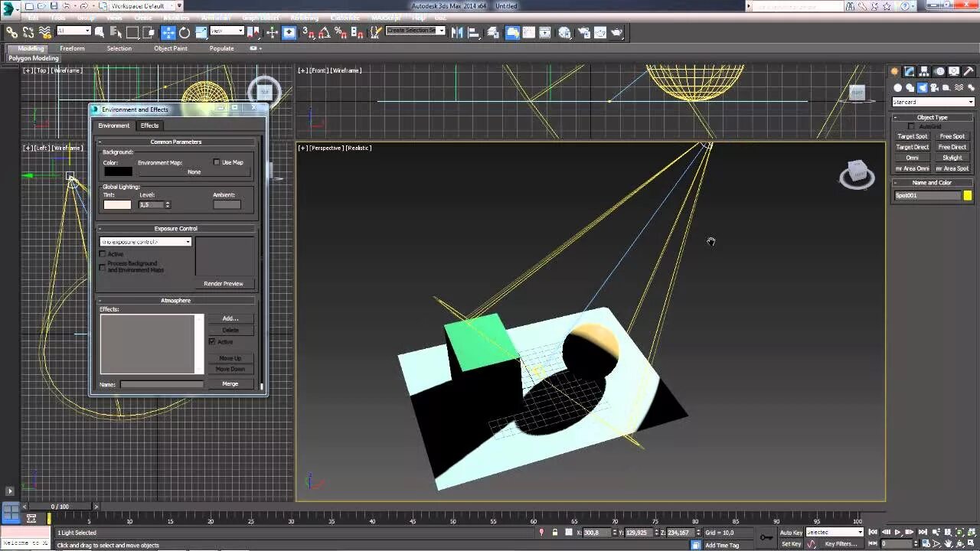This screenshot has height=551, width=980.
Task: Select the Environment tab
Action: [113, 126]
